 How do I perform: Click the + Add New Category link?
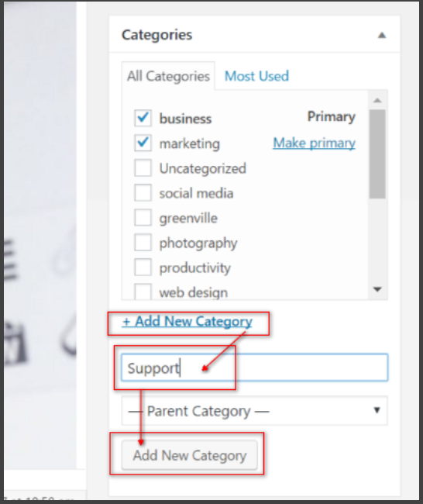[x=187, y=322]
